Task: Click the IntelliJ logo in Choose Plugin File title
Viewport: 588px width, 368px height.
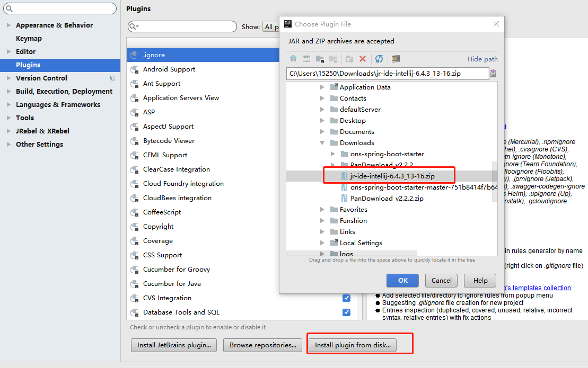Action: (288, 24)
